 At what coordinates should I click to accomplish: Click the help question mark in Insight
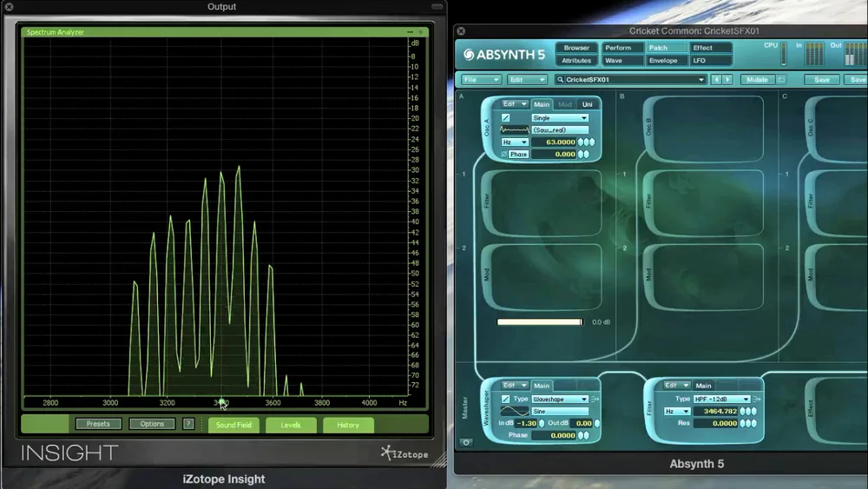pyautogui.click(x=188, y=424)
